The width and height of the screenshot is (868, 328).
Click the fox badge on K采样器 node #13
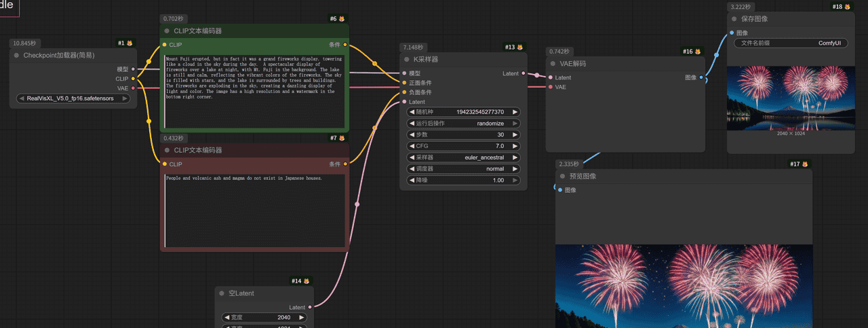coord(520,48)
